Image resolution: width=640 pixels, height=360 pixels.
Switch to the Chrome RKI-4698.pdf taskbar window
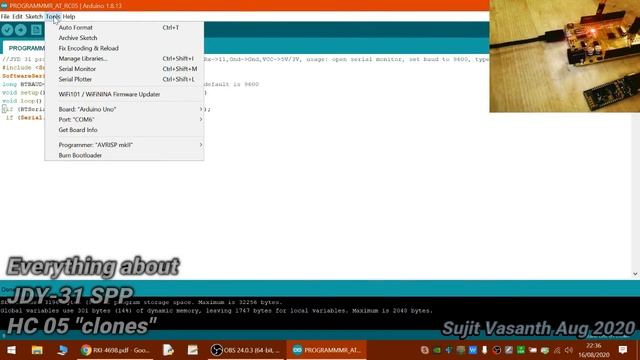116,350
